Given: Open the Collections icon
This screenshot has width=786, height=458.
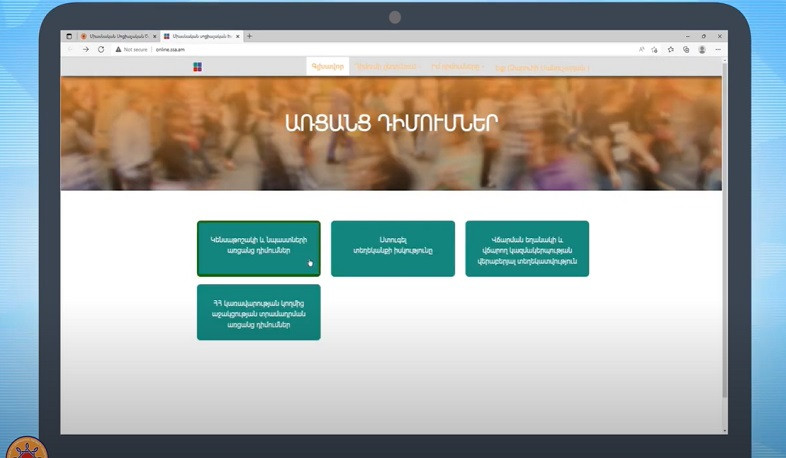Looking at the screenshot, I should point(686,50).
